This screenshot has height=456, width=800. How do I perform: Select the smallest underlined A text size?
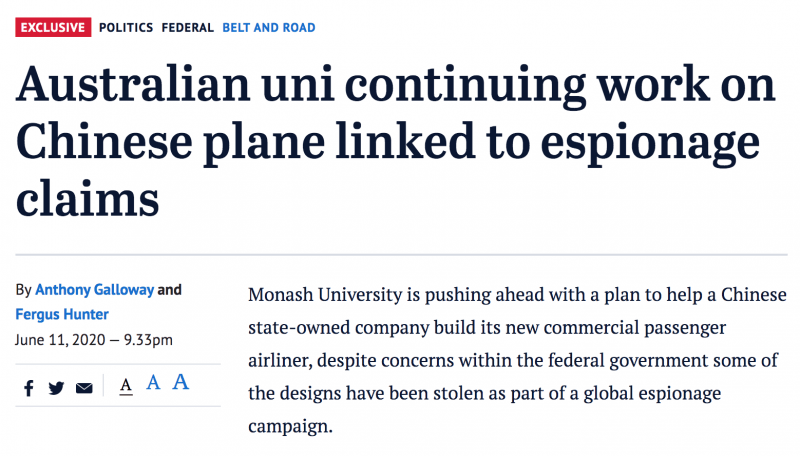[126, 387]
